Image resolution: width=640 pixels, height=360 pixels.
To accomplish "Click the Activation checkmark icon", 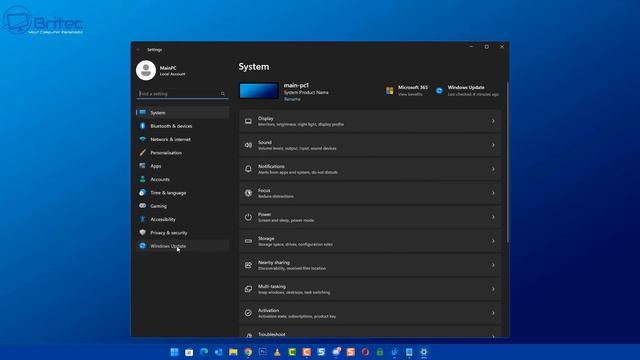I will (248, 313).
